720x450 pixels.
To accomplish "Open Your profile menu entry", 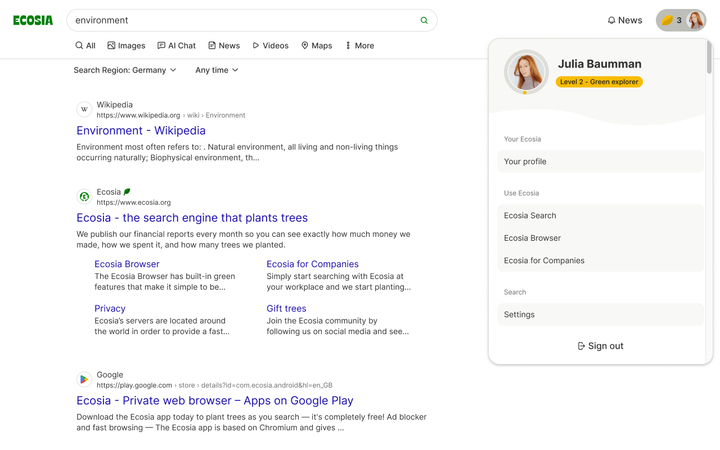I will 600,162.
